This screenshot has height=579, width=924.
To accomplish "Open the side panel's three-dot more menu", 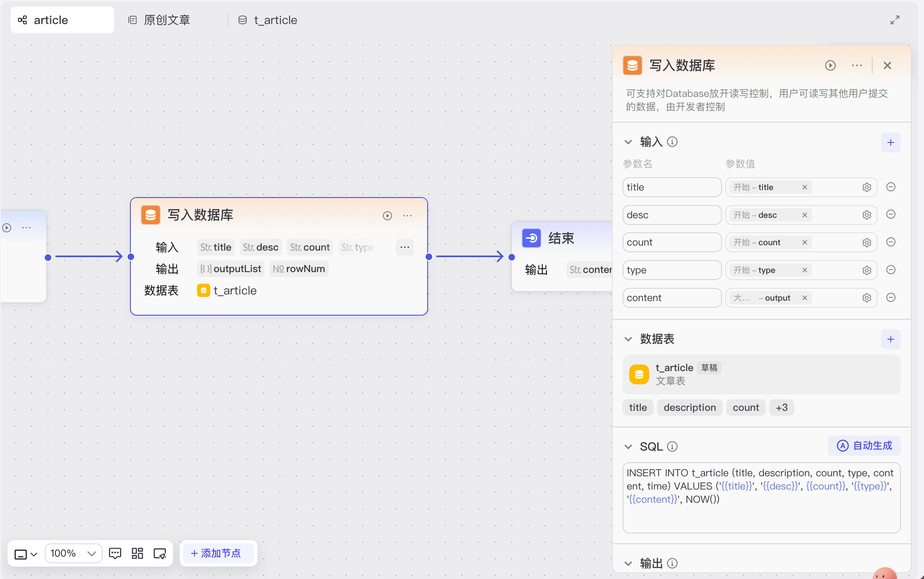I will (857, 65).
